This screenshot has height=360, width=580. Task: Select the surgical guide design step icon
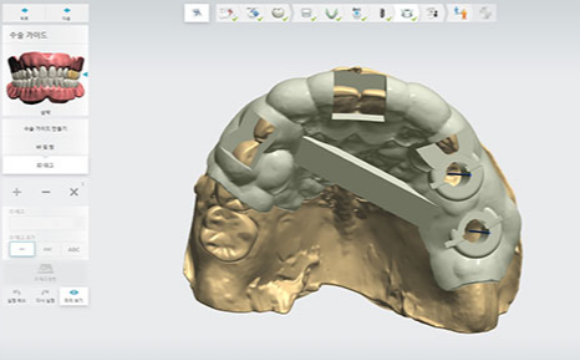click(x=406, y=13)
